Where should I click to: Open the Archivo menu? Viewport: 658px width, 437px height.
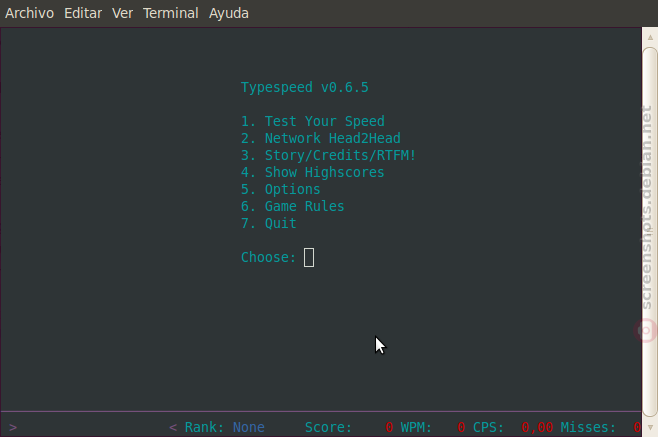pos(29,13)
